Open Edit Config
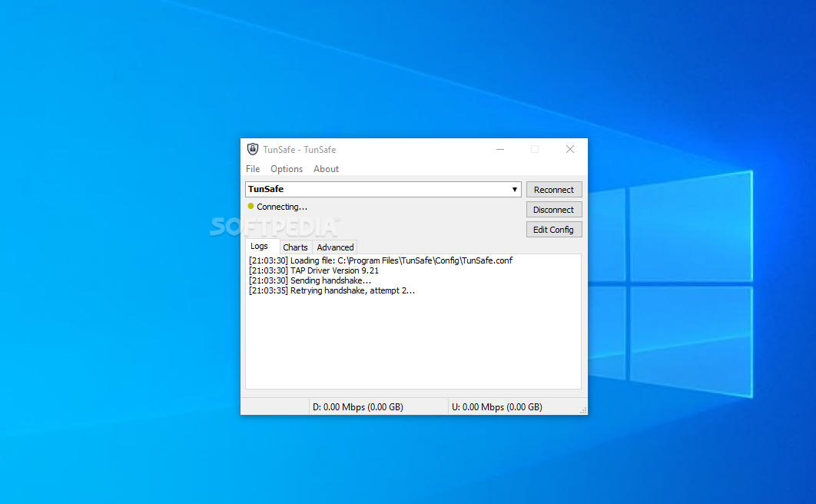This screenshot has height=504, width=816. pyautogui.click(x=554, y=230)
